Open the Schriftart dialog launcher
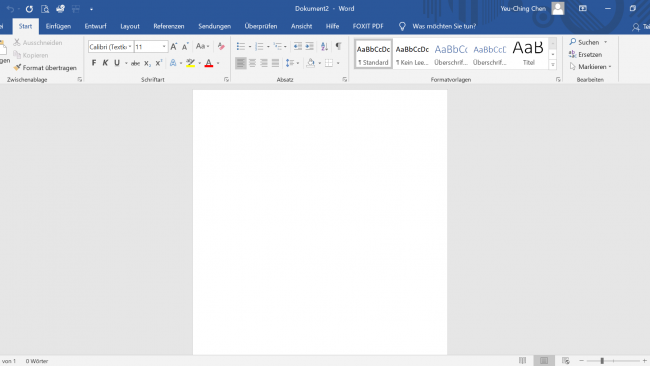The width and height of the screenshot is (650, 366). [226, 80]
